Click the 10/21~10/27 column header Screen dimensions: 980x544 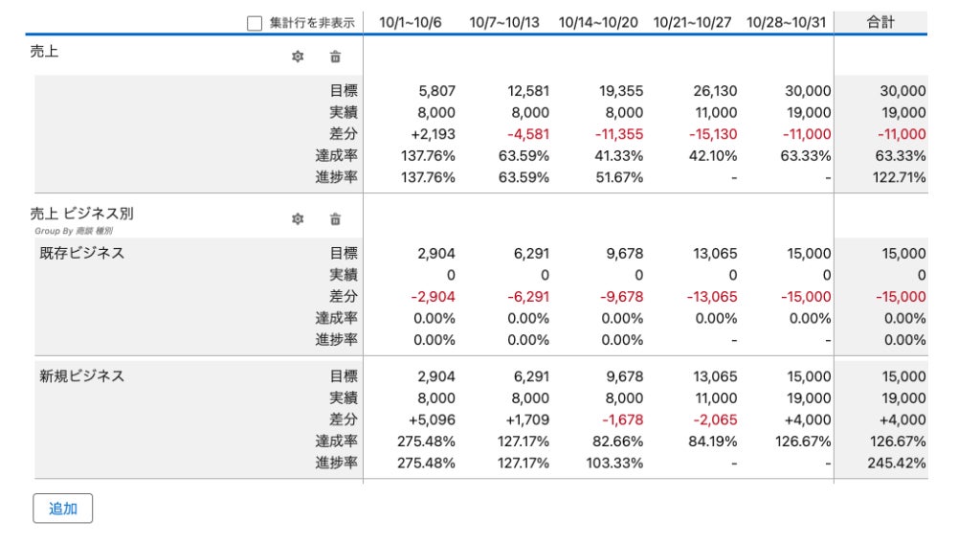tap(693, 22)
